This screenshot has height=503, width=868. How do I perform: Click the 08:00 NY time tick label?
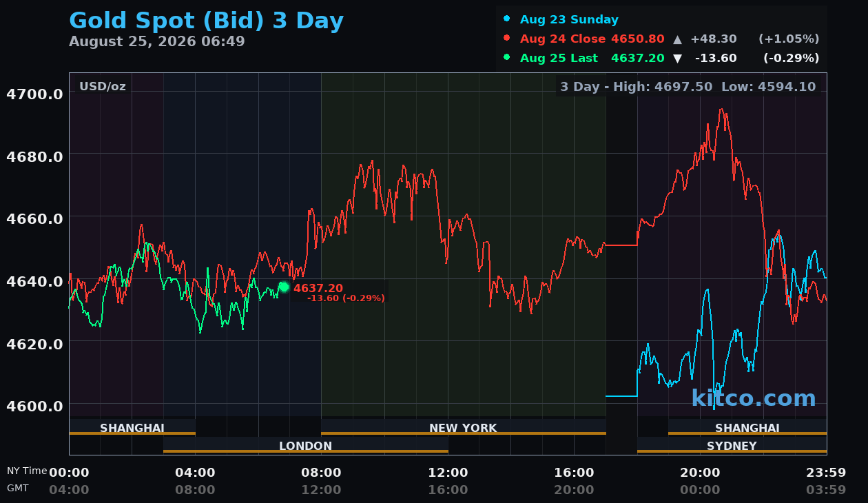click(321, 473)
